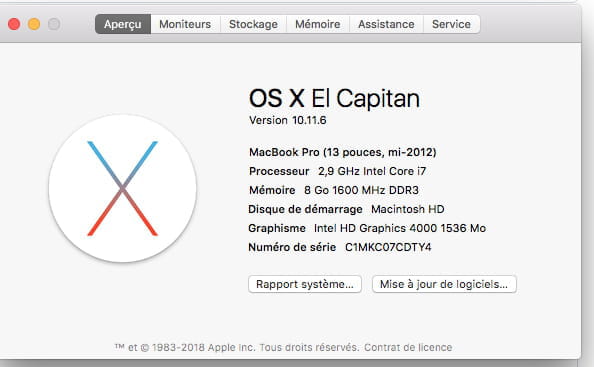Open the Stockage tab
This screenshot has width=594, height=367.
[253, 24]
